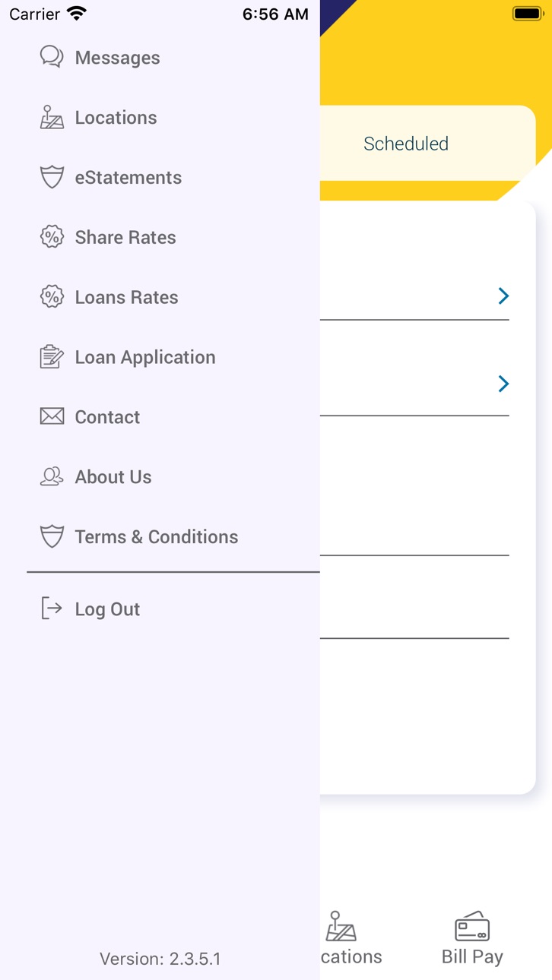
Task: Expand the second row chevron arrow
Action: 503,384
